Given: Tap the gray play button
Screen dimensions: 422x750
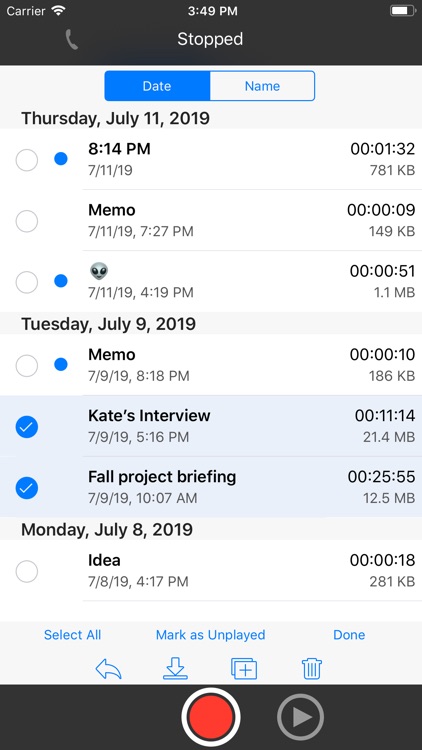Looking at the screenshot, I should (x=300, y=717).
